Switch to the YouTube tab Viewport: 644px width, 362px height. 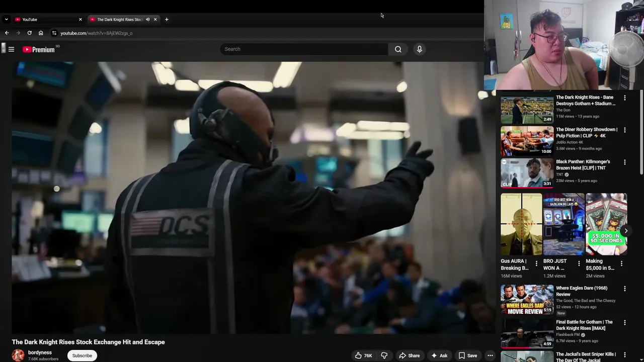pos(48,20)
